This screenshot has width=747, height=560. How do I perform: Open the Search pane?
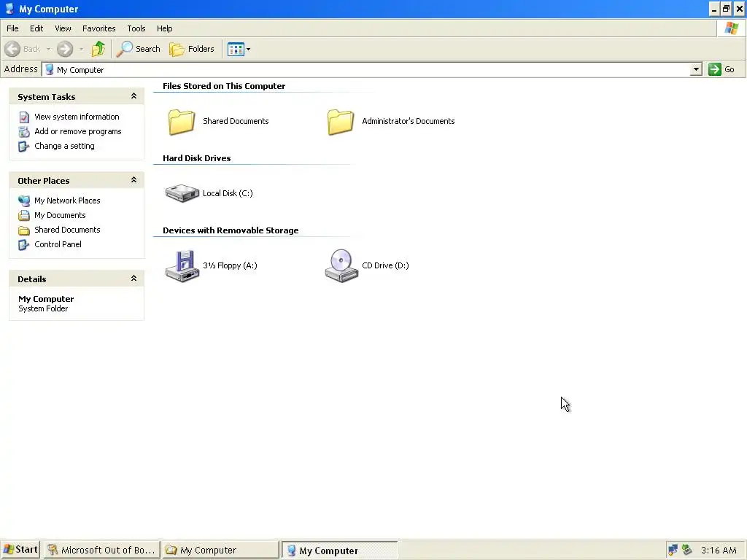[139, 49]
